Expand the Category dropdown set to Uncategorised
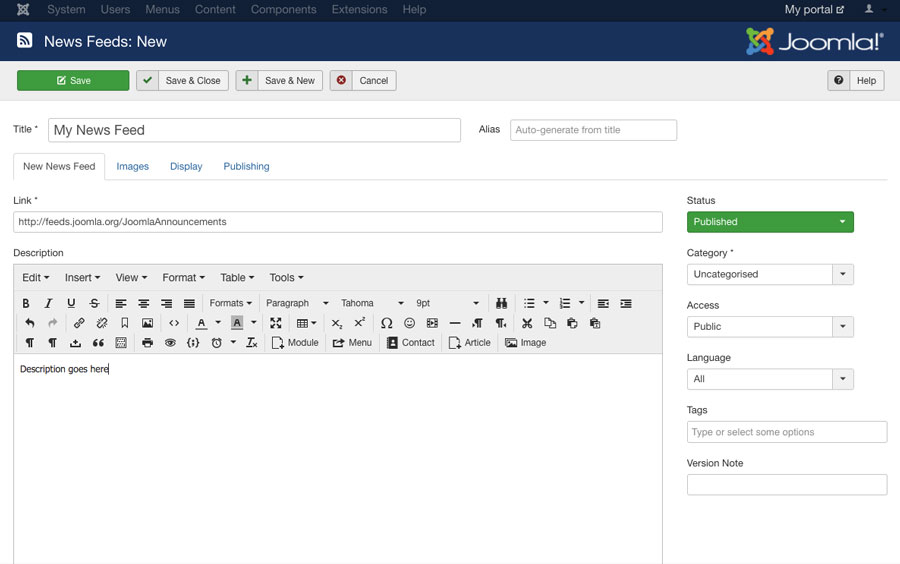This screenshot has width=900, height=564. point(769,274)
